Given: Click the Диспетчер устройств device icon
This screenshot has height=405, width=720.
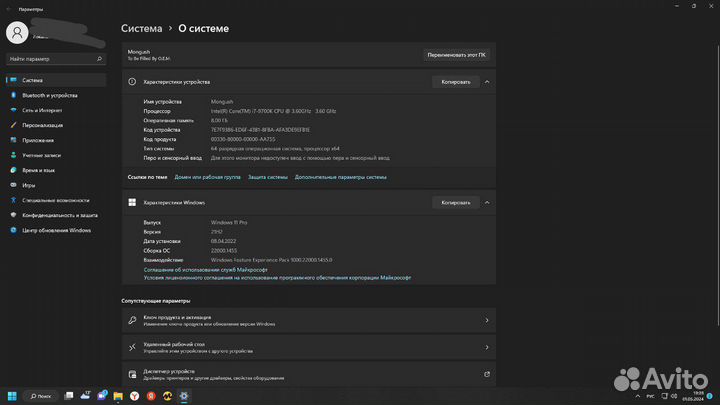Looking at the screenshot, I should (132, 374).
